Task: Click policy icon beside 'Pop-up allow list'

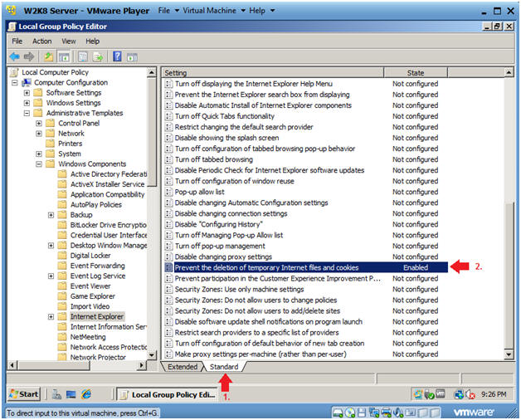Action: click(x=168, y=192)
